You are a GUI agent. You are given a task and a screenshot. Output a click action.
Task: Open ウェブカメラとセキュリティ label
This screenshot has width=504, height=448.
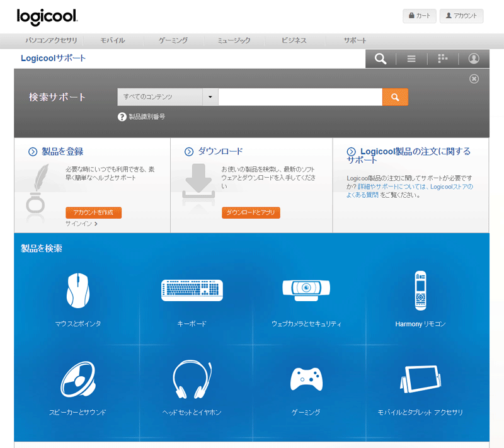click(306, 324)
